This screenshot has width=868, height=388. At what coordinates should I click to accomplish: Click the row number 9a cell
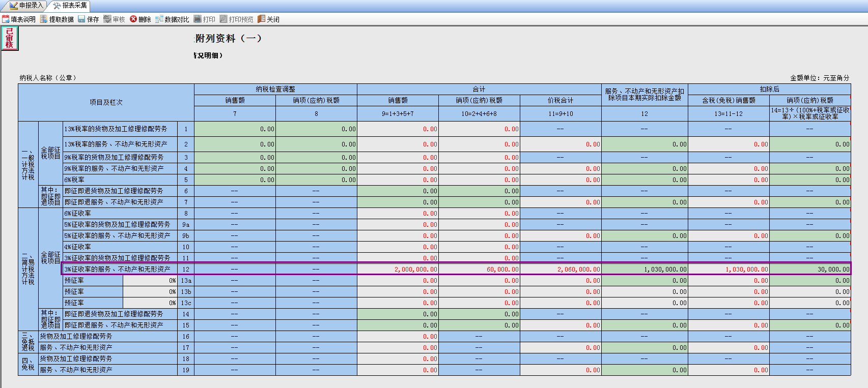click(x=186, y=224)
